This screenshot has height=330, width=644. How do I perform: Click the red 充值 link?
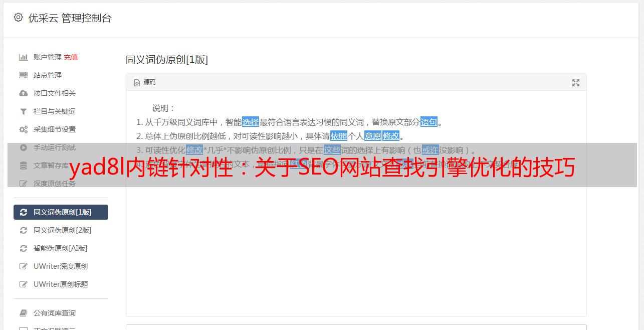pyautogui.click(x=71, y=57)
